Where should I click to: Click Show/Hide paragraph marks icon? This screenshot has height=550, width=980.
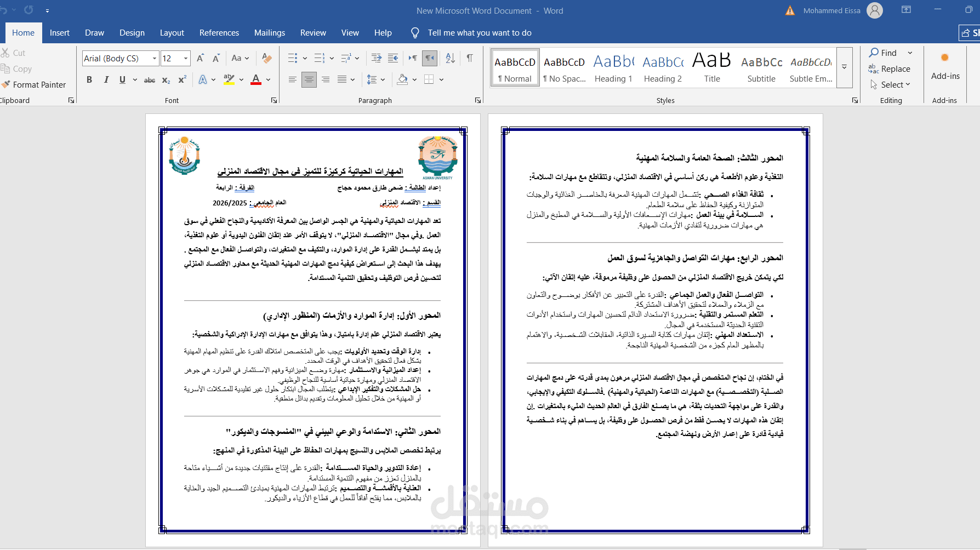(470, 58)
